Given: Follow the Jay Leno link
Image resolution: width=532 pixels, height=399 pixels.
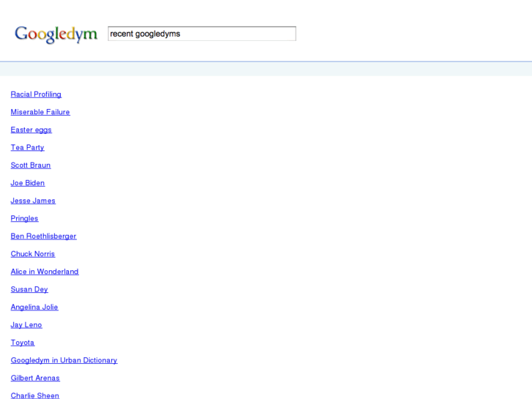Looking at the screenshot, I should (x=26, y=325).
